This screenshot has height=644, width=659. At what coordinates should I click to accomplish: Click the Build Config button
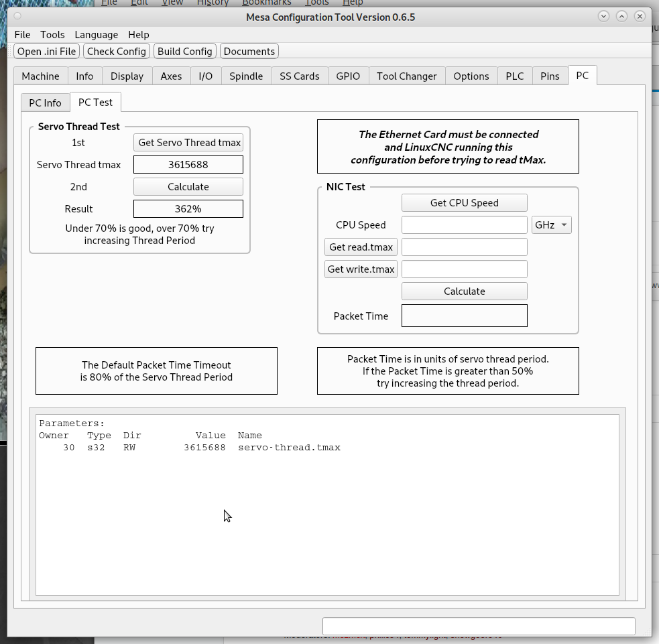click(x=185, y=51)
